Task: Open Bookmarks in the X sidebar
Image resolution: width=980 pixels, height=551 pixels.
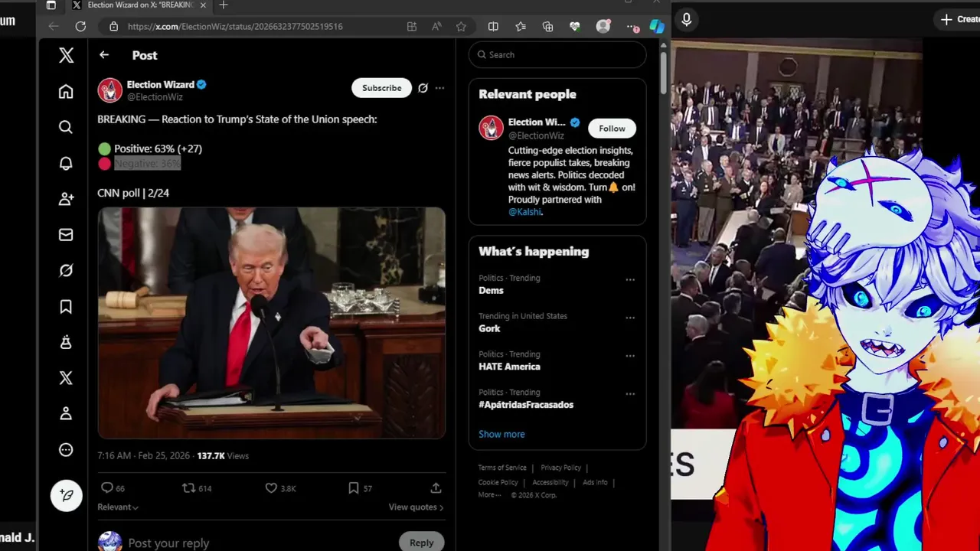Action: (66, 307)
